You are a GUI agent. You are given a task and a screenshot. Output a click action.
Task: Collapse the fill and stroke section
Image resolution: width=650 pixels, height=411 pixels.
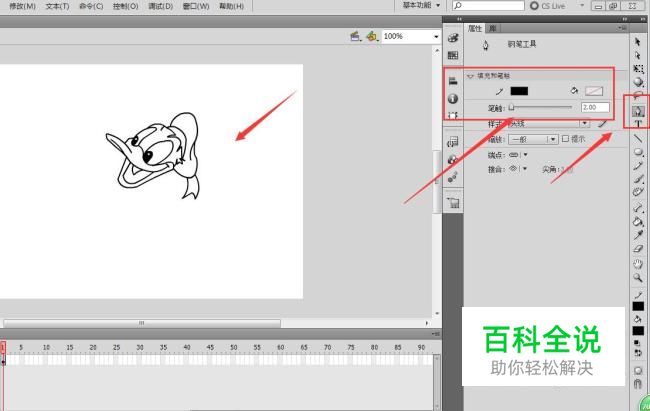pos(471,76)
